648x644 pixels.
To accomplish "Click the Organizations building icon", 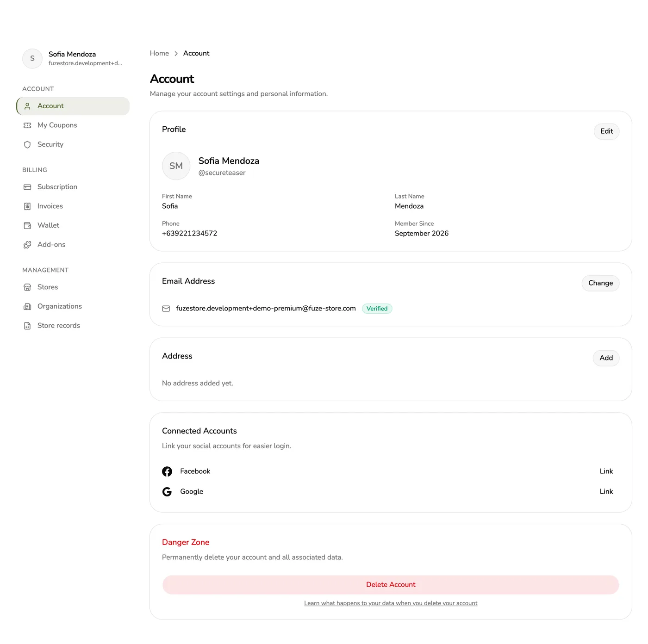I will coord(27,306).
